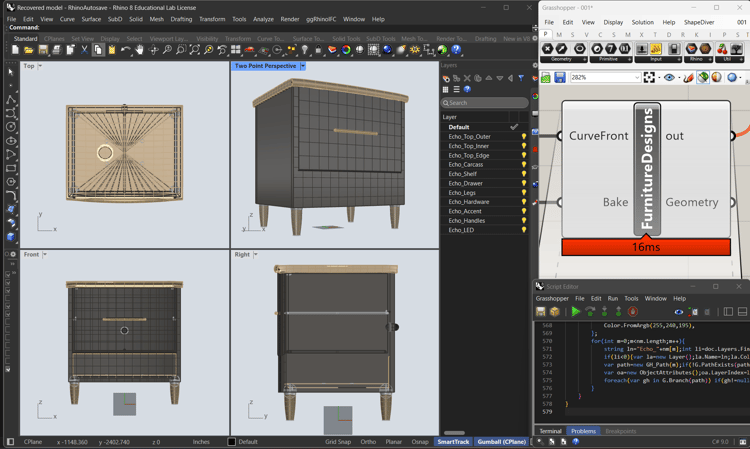Switch to the Problems tab
Screen dimensions: 750x449
point(583,431)
